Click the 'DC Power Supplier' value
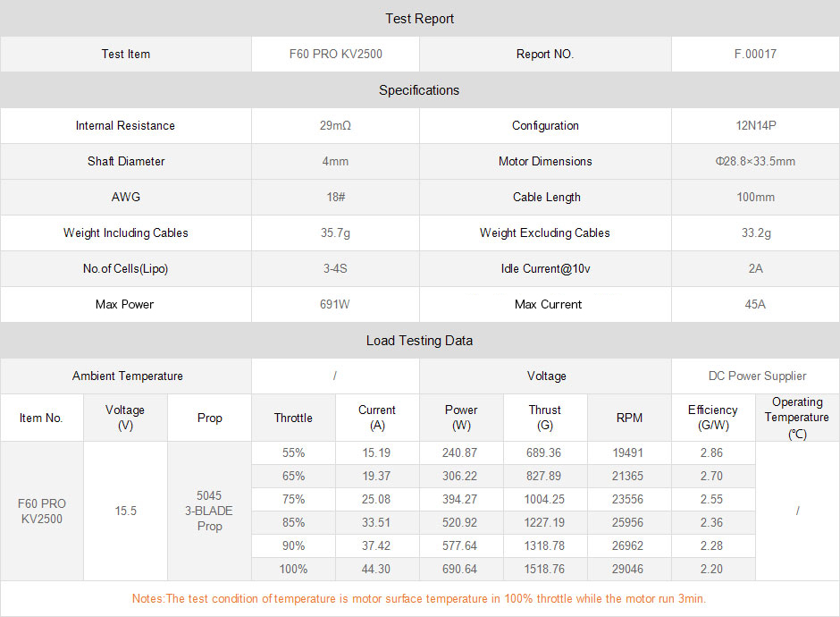This screenshot has height=617, width=840. click(x=758, y=376)
